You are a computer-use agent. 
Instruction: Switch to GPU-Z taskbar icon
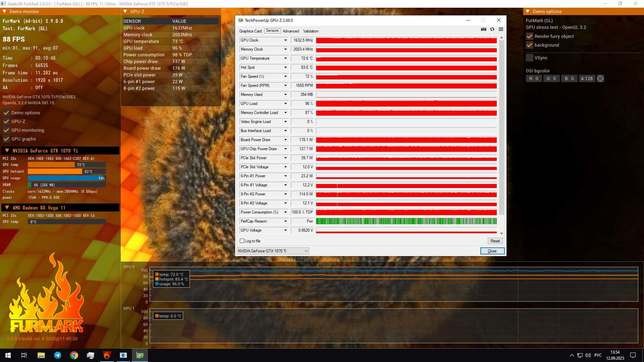click(x=140, y=355)
